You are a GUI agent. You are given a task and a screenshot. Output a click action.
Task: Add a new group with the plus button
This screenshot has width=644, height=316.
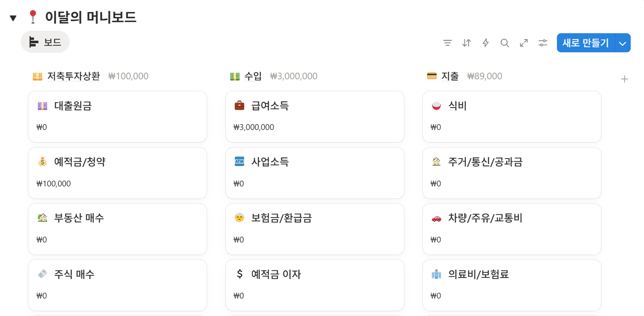[x=624, y=78]
